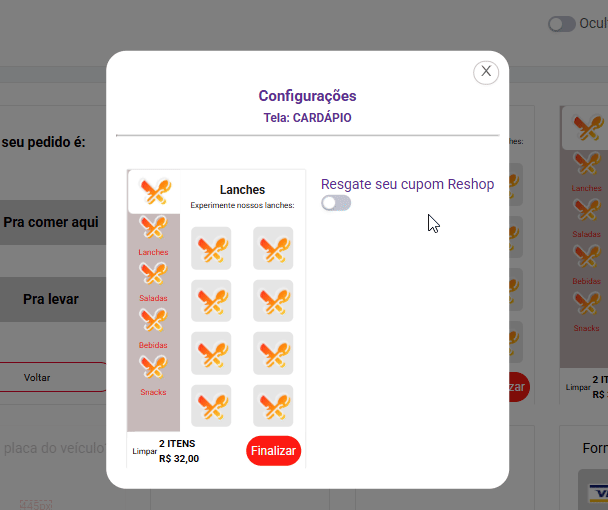Screen dimensions: 608x510
Task: Select the Snacks category icon in the preview
Action: tap(153, 368)
